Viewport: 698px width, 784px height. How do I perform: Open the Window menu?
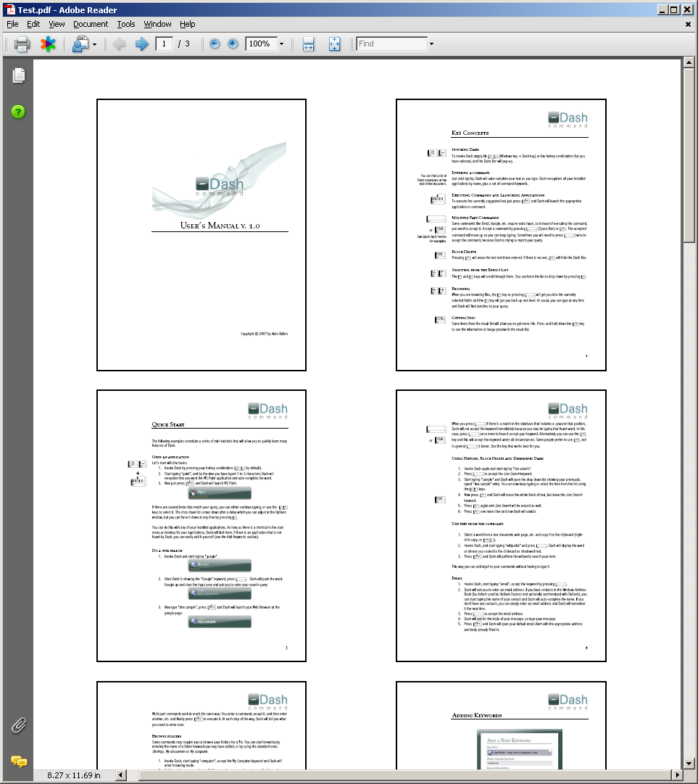[157, 24]
